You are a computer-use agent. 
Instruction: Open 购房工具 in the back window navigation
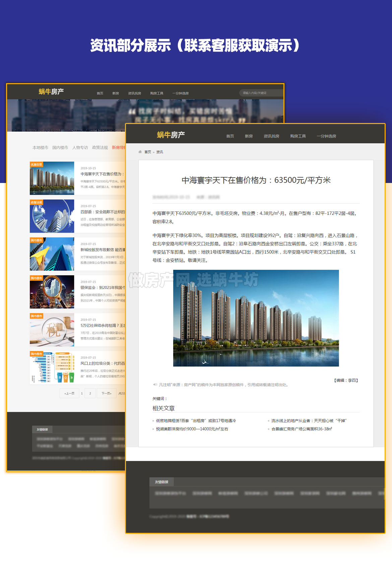pyautogui.click(x=156, y=93)
